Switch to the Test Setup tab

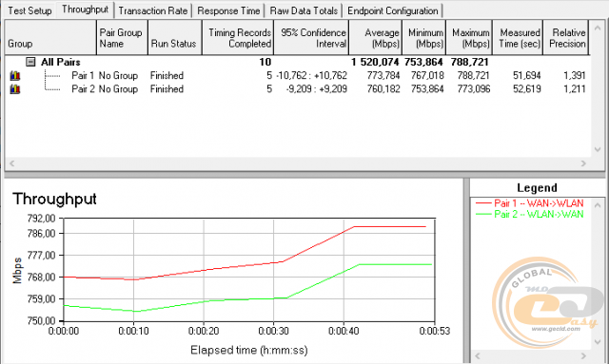point(29,10)
